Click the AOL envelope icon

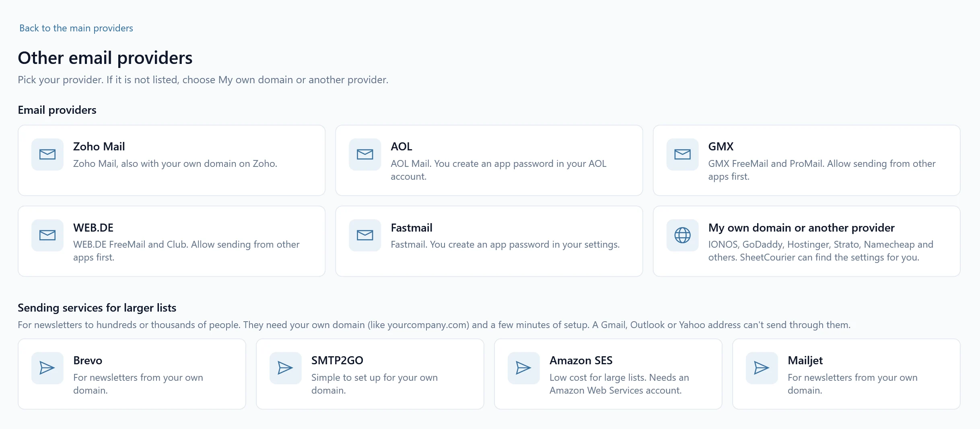[365, 154]
